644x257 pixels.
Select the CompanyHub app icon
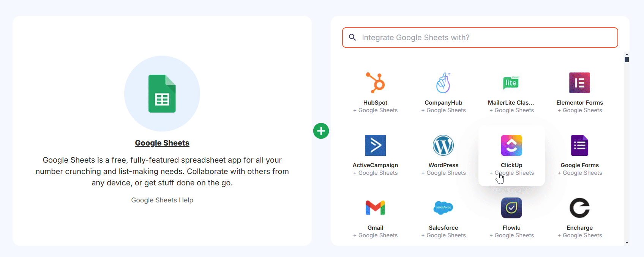point(443,83)
